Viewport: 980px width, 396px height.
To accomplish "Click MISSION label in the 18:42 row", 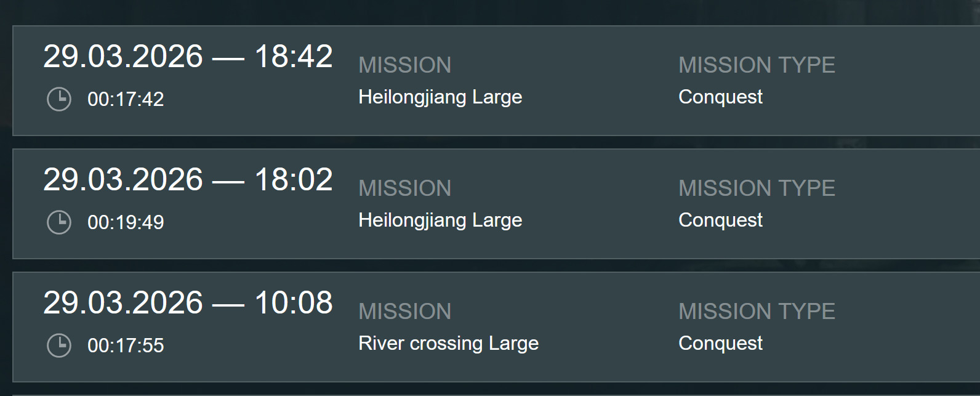I will pos(404,65).
